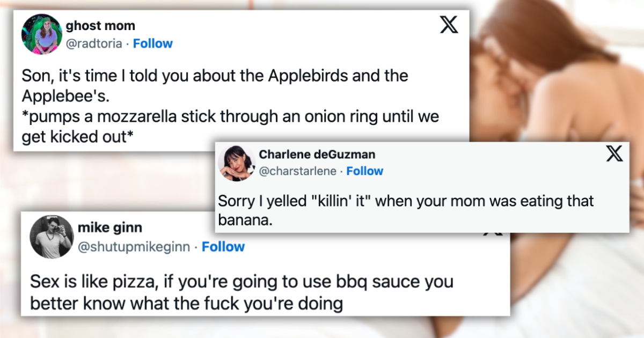Open the Applebee's tweet text
The height and width of the screenshot is (338, 644).
coord(215,85)
